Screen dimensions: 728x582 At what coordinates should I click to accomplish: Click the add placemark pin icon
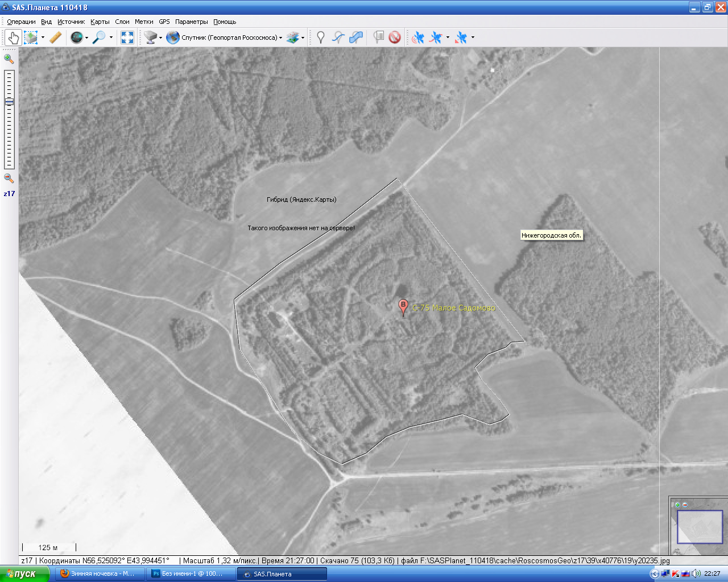pyautogui.click(x=321, y=38)
